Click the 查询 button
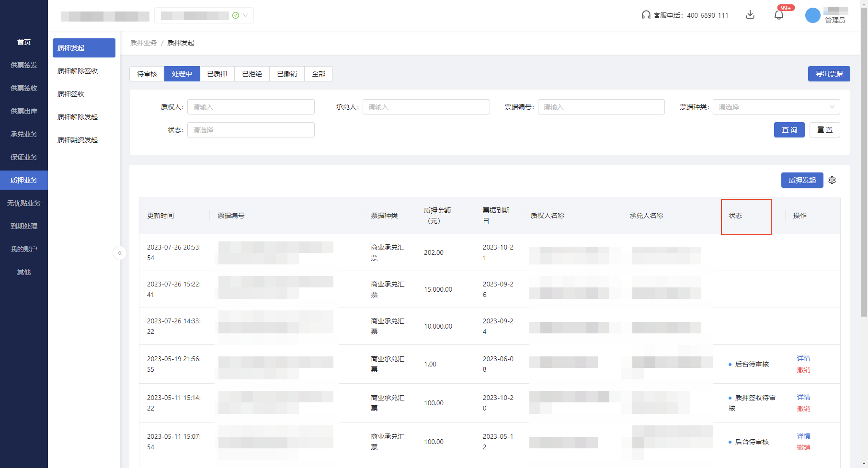Screen dimensions: 868x468 click(789, 130)
